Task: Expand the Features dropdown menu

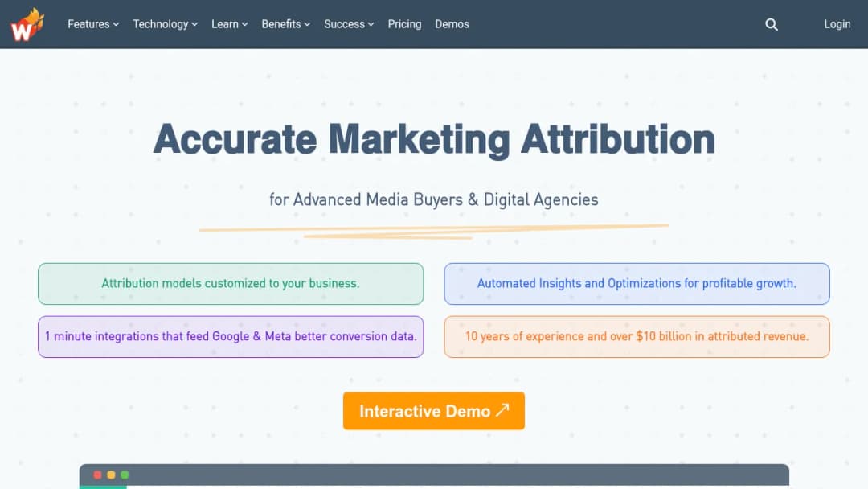Action: [93, 24]
